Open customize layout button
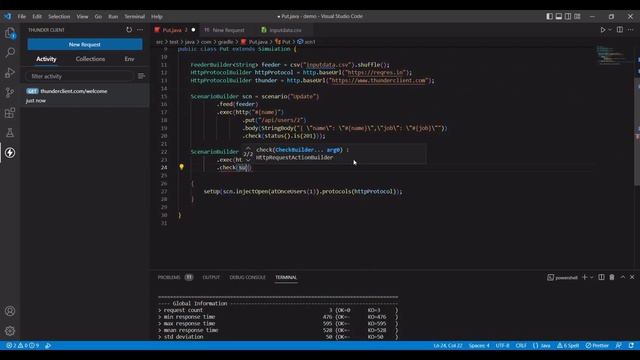640x360 pixels. point(577,16)
